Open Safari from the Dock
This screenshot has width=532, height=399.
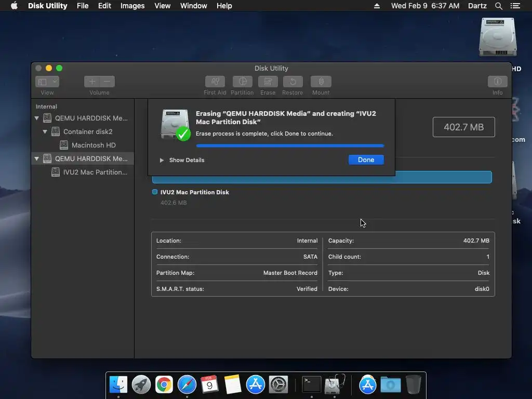coord(187,384)
